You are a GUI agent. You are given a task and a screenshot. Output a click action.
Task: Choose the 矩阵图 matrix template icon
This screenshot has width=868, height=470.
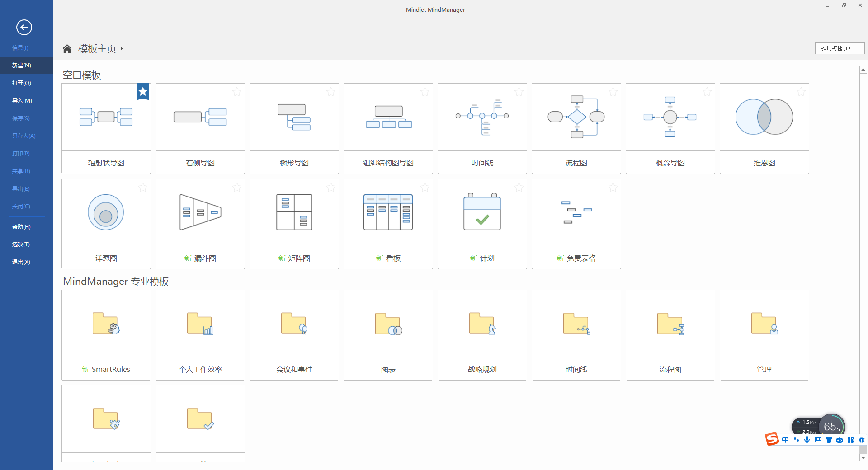click(294, 212)
